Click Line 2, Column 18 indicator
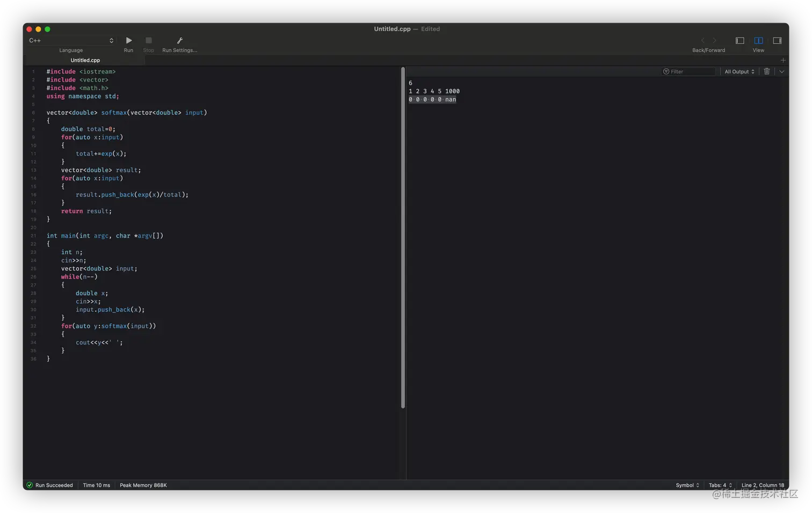The width and height of the screenshot is (812, 513). pos(763,485)
